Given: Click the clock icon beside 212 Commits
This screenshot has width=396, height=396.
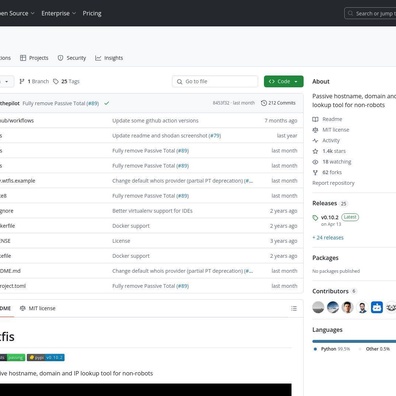Looking at the screenshot, I should click(264, 103).
